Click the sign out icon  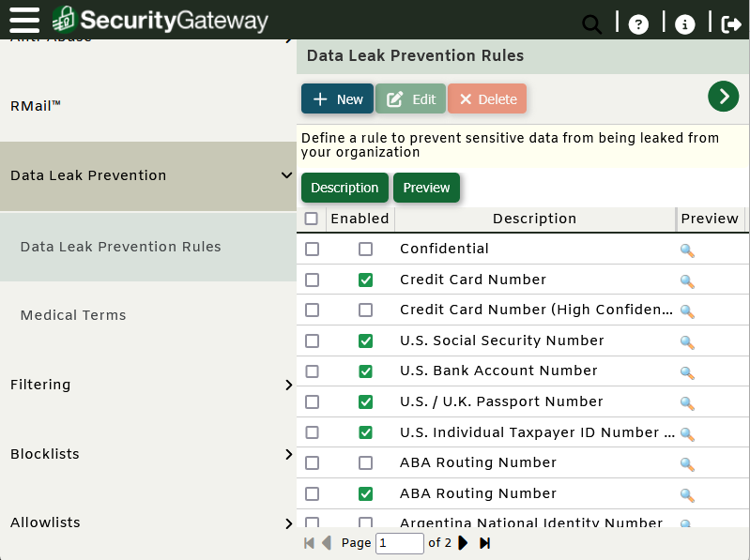click(x=731, y=24)
